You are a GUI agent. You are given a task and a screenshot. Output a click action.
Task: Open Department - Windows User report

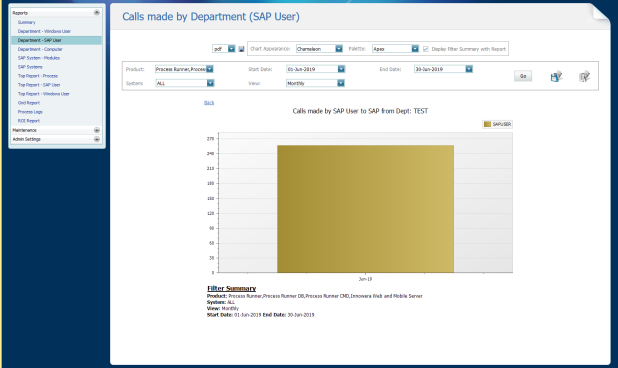click(x=44, y=31)
